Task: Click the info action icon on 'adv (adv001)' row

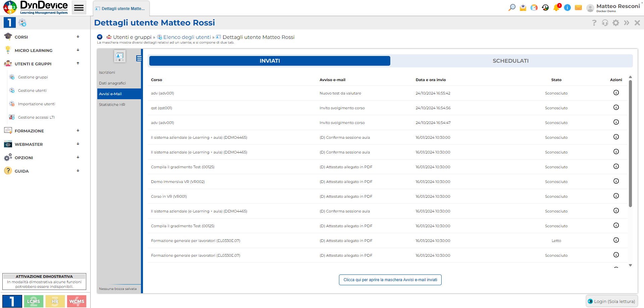Action: (x=616, y=93)
